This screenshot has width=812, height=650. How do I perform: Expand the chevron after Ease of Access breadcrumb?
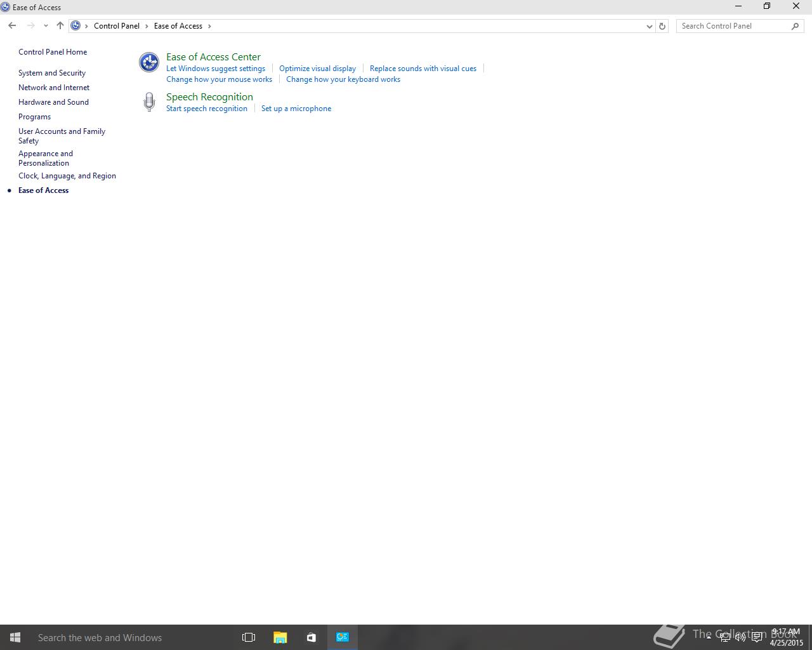pos(209,26)
